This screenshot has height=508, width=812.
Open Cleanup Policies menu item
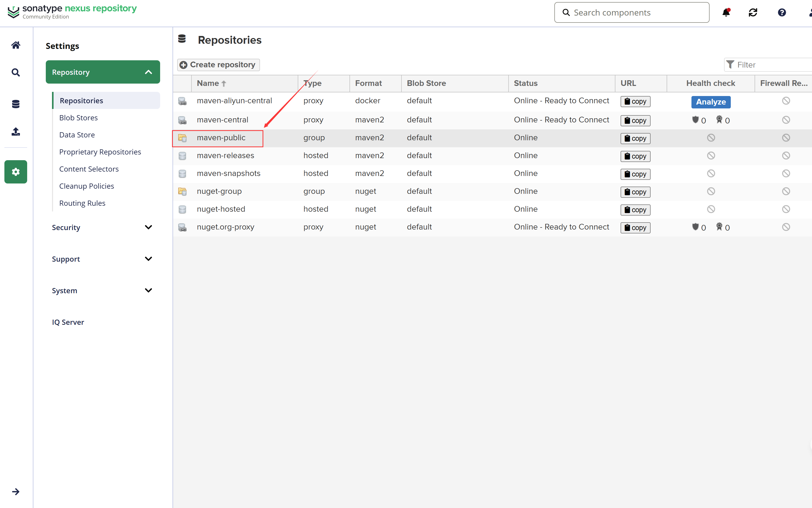click(86, 186)
